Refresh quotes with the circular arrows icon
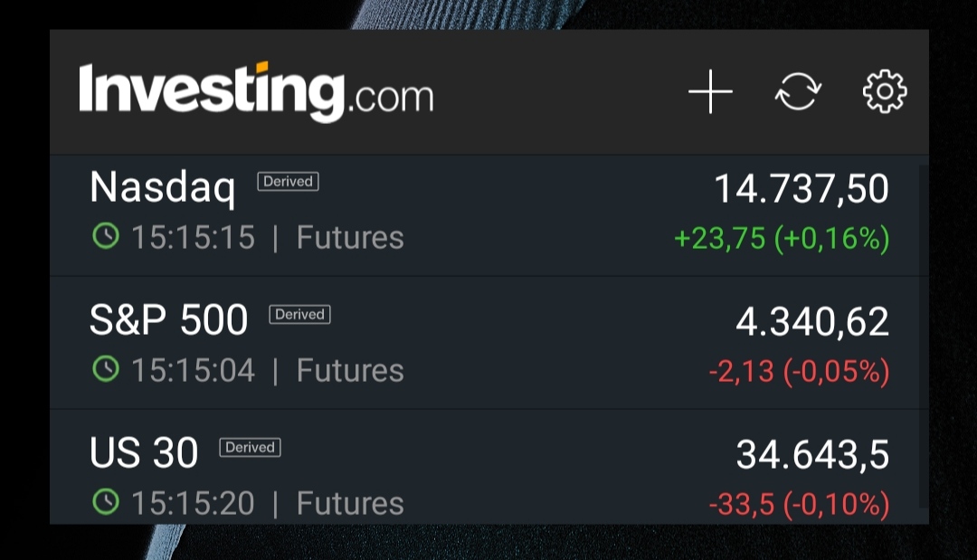 coord(798,91)
